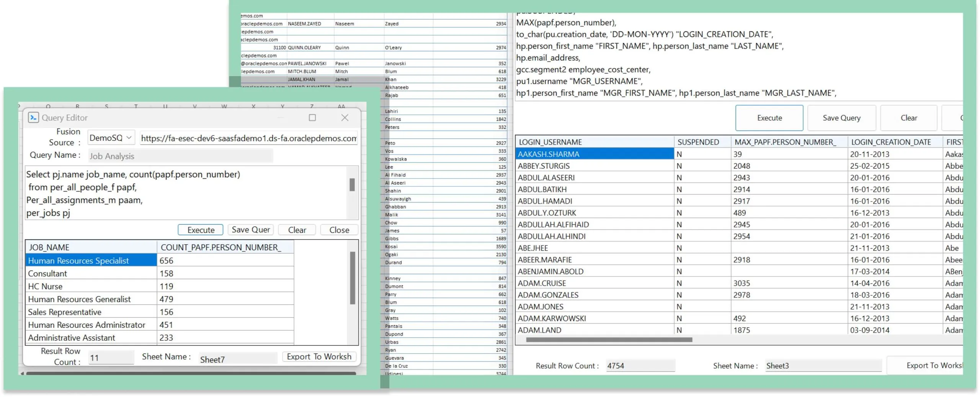This screenshot has height=397, width=980.
Task: Edit the Sheet Name field showing Sheet3
Action: (822, 365)
